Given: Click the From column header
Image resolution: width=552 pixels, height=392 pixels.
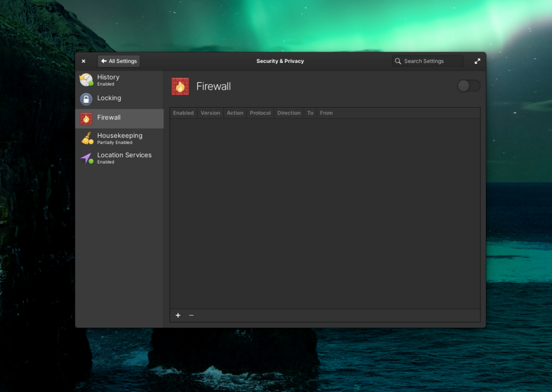Looking at the screenshot, I should 326,113.
